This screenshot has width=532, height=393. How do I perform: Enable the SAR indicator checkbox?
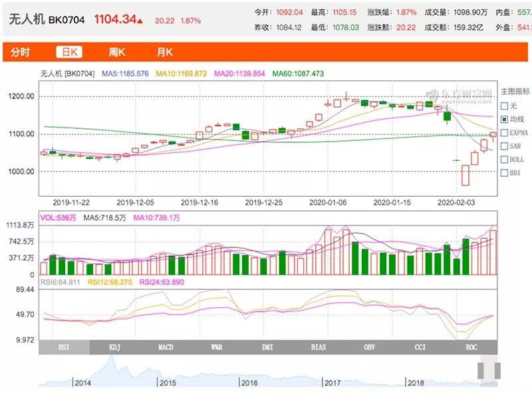click(x=505, y=146)
